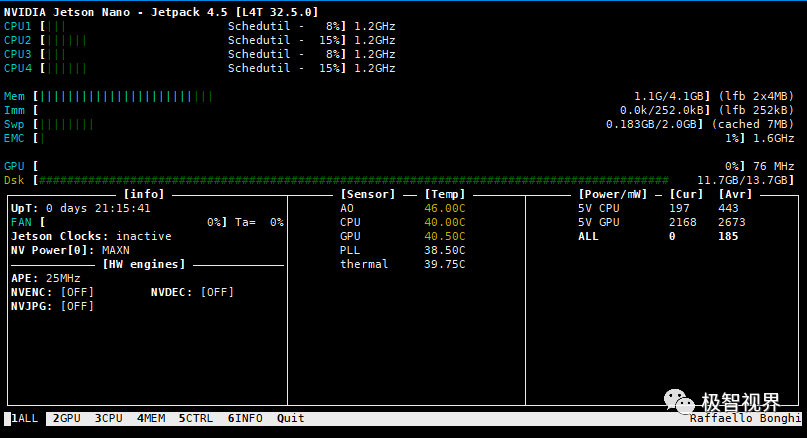The height and width of the screenshot is (438, 807).
Task: Click Quit in the bottom bar
Action: coord(290,418)
